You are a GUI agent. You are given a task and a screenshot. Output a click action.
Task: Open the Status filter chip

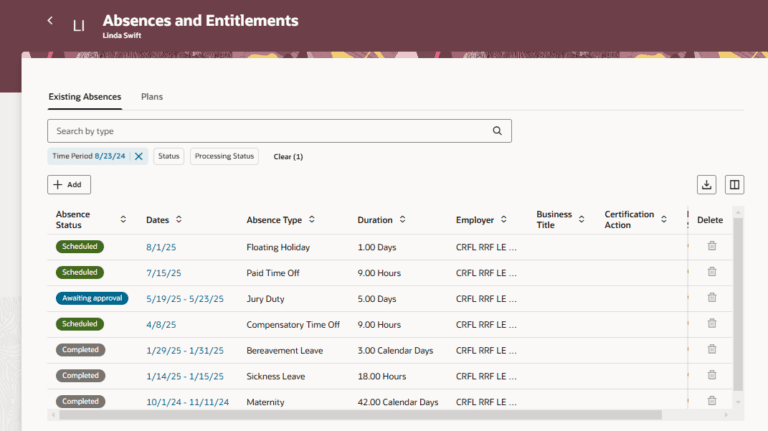coord(169,156)
